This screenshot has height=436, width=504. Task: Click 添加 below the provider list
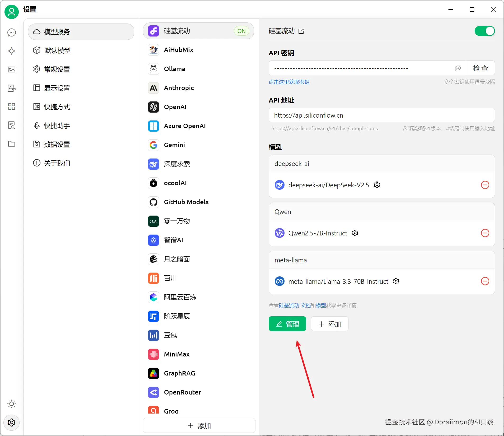click(199, 426)
